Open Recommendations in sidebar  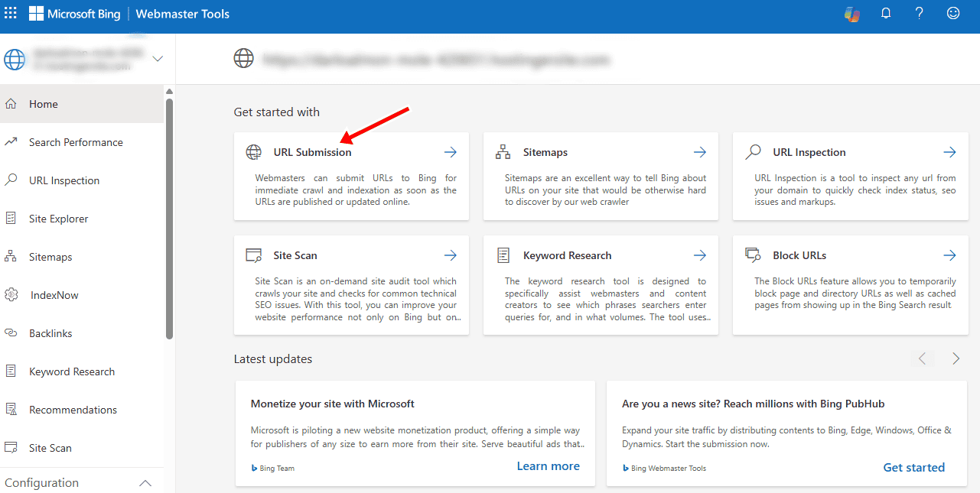(82, 410)
